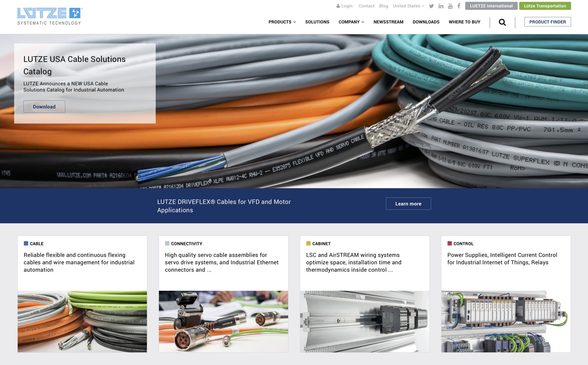Click the 'LUTZE Announces a NEW USA Cable' subtitle
Screen dimensions: 588x365
[x=74, y=87]
